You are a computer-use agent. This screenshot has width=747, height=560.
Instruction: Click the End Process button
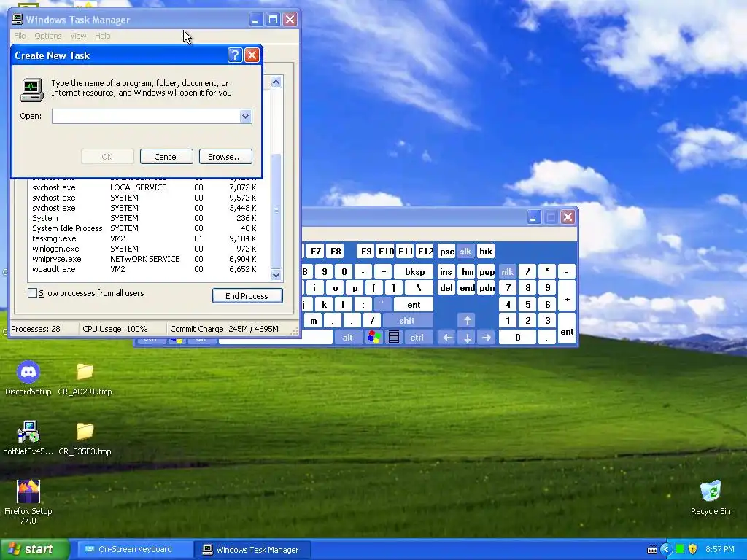coord(247,296)
